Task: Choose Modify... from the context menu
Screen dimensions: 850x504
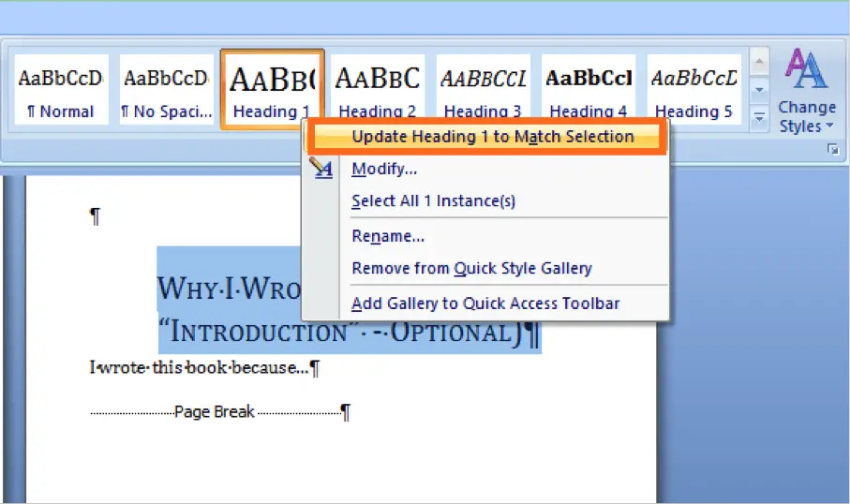Action: pos(384,169)
